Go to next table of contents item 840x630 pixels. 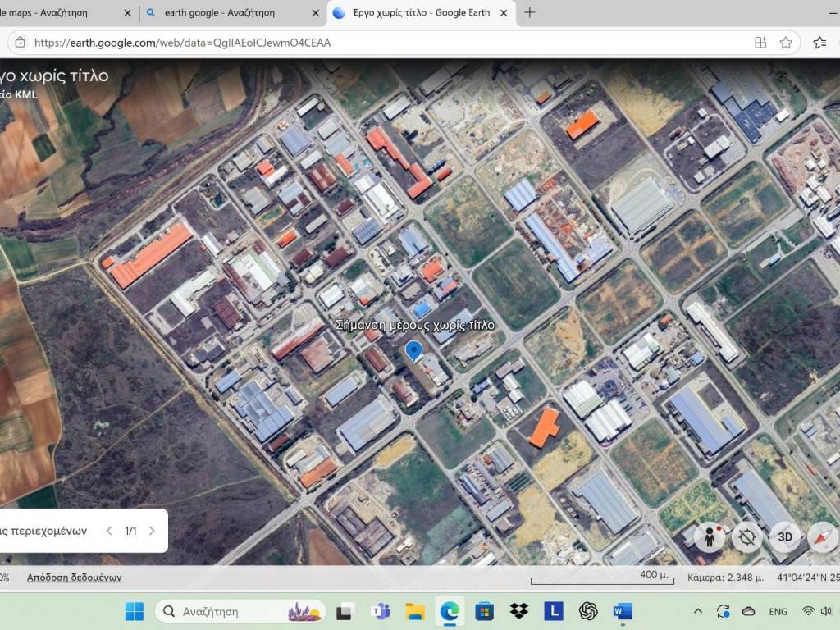(x=152, y=531)
